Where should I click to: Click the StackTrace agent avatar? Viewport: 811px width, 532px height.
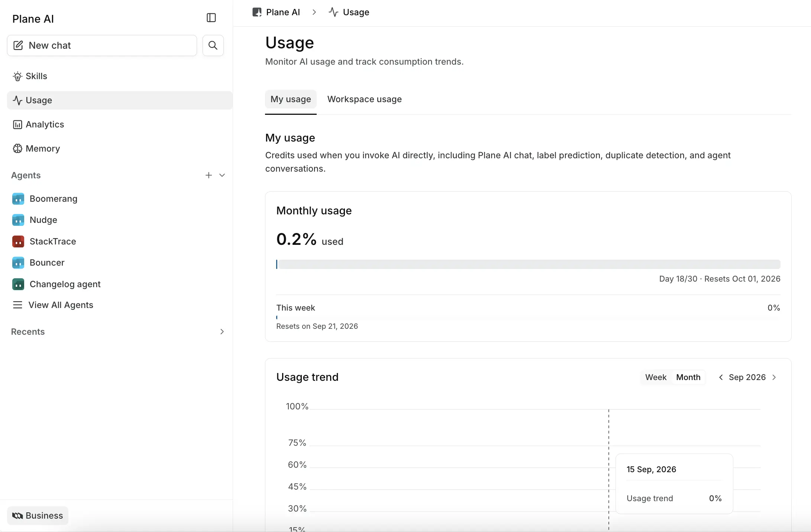18,241
